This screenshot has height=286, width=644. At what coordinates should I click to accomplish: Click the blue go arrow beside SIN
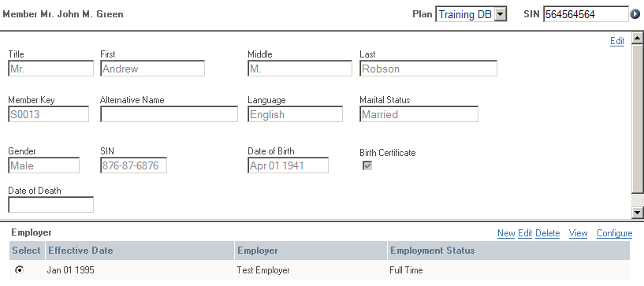click(x=635, y=15)
